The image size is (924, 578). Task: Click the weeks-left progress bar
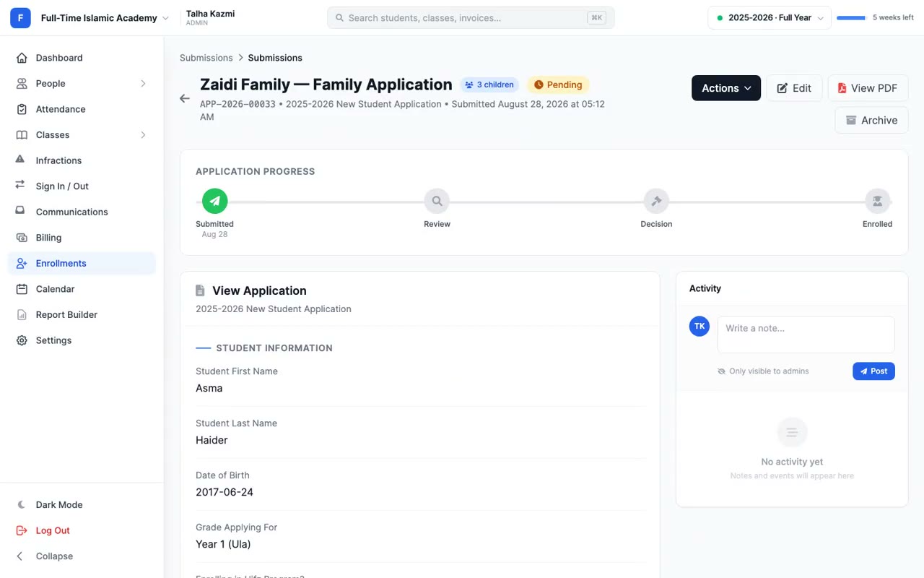pos(851,18)
